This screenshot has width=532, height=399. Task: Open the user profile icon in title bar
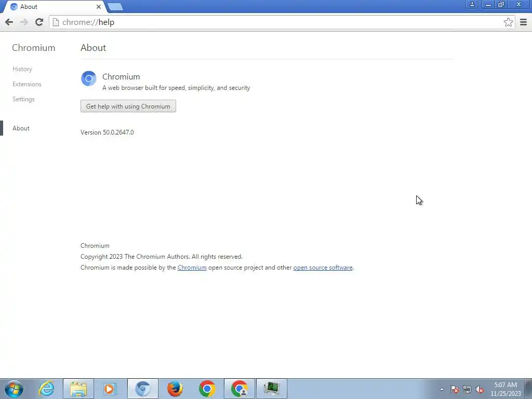click(x=472, y=4)
